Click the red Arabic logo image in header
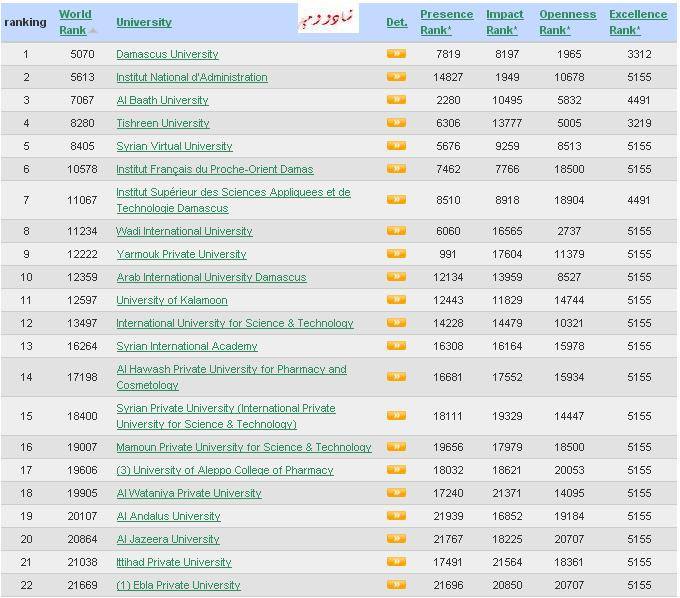680x598 pixels. pos(328,20)
